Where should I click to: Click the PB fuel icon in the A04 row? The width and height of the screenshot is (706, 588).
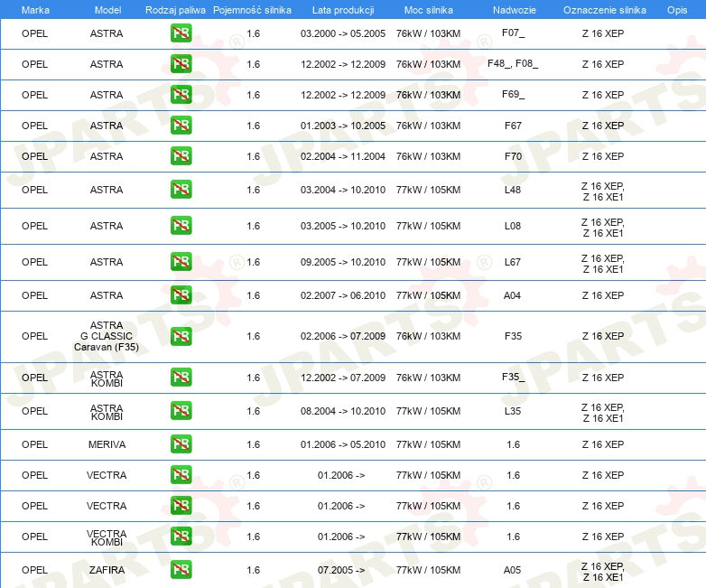click(x=181, y=295)
